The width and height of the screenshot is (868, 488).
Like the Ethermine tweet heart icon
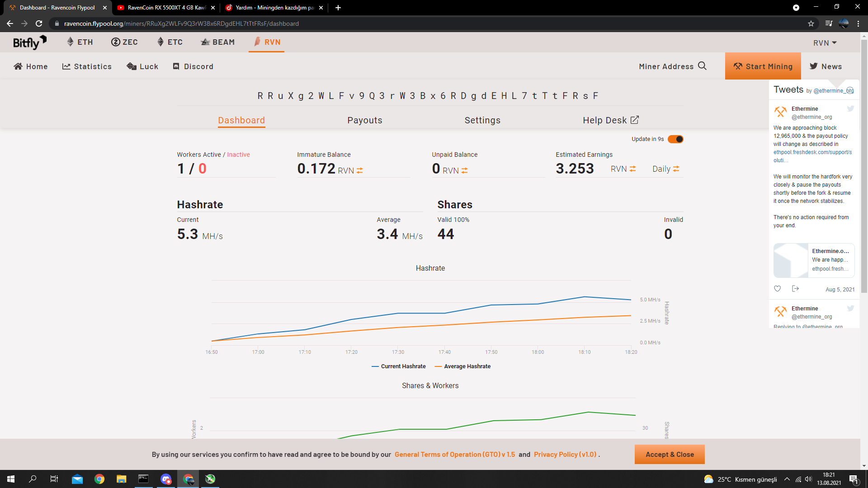pos(778,289)
